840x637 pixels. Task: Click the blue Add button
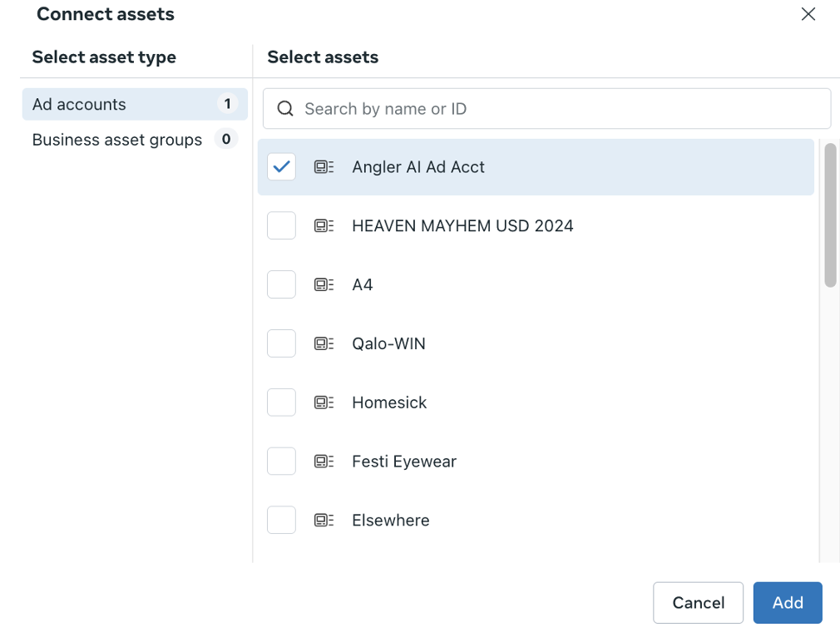(x=788, y=603)
